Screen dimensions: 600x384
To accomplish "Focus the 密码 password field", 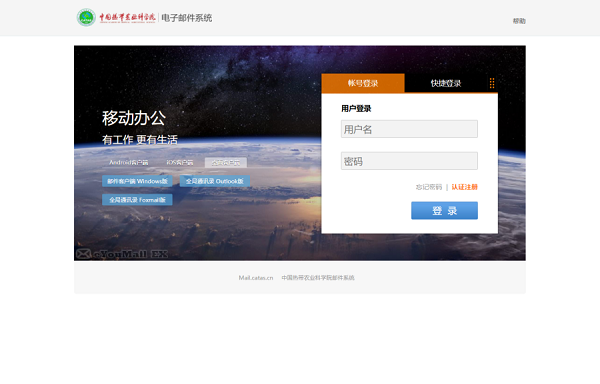I will coord(409,161).
